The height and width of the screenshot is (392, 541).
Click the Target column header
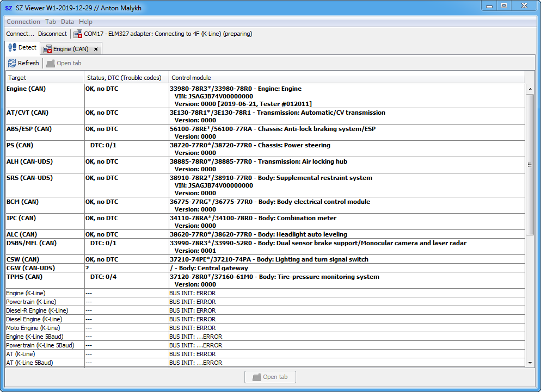point(45,78)
